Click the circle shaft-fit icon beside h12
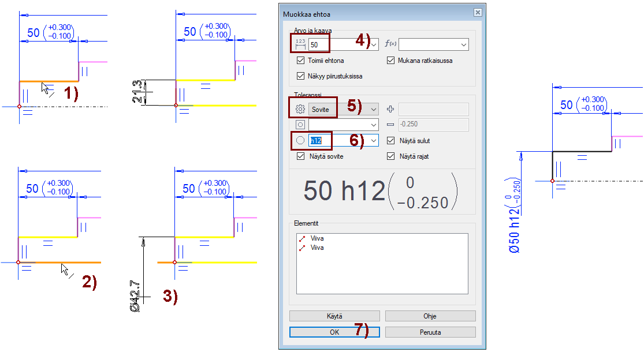Screen dimensions: 644x352 coord(300,140)
